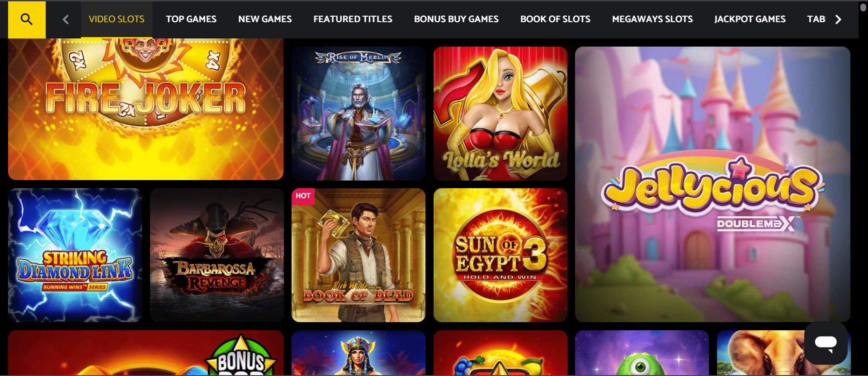Viewport: 868px width, 376px height.
Task: Open the Book of Slots category
Action: (x=555, y=19)
